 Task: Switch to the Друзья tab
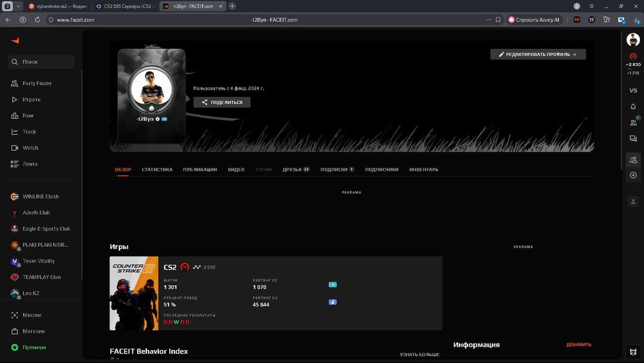point(296,170)
